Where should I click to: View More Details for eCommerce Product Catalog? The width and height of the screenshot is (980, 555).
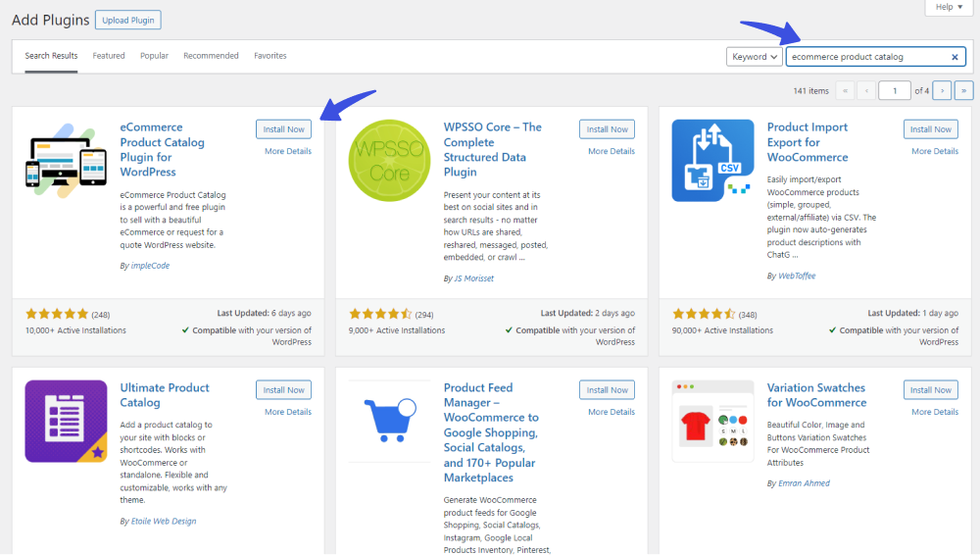click(288, 151)
